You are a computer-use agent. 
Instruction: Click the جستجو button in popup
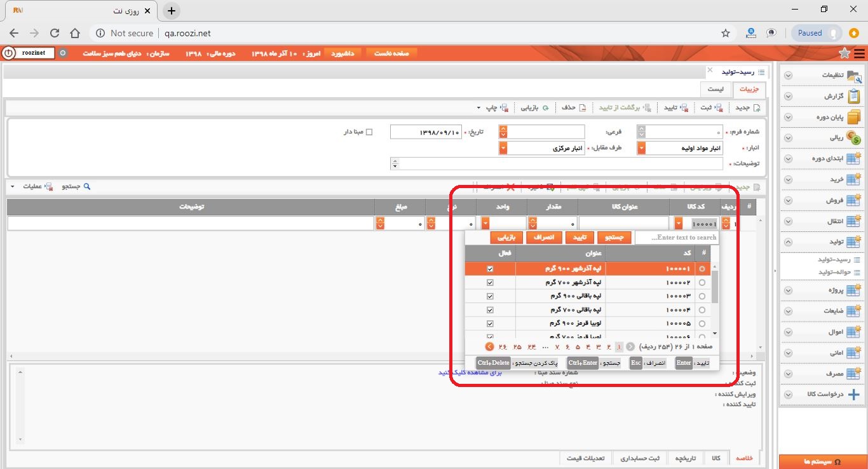coord(615,237)
